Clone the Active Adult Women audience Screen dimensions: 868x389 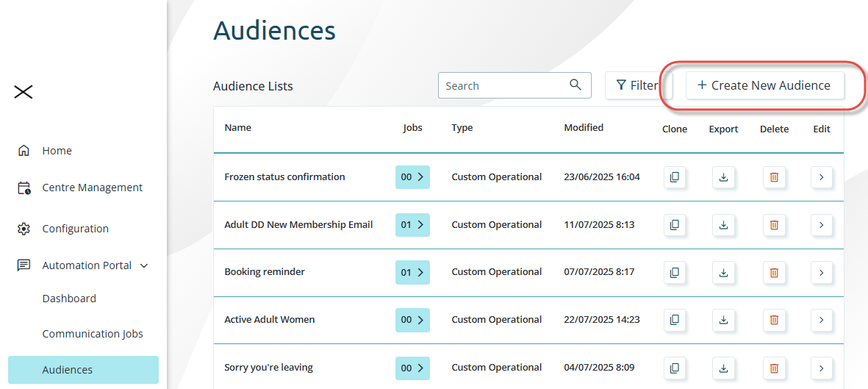click(x=674, y=320)
